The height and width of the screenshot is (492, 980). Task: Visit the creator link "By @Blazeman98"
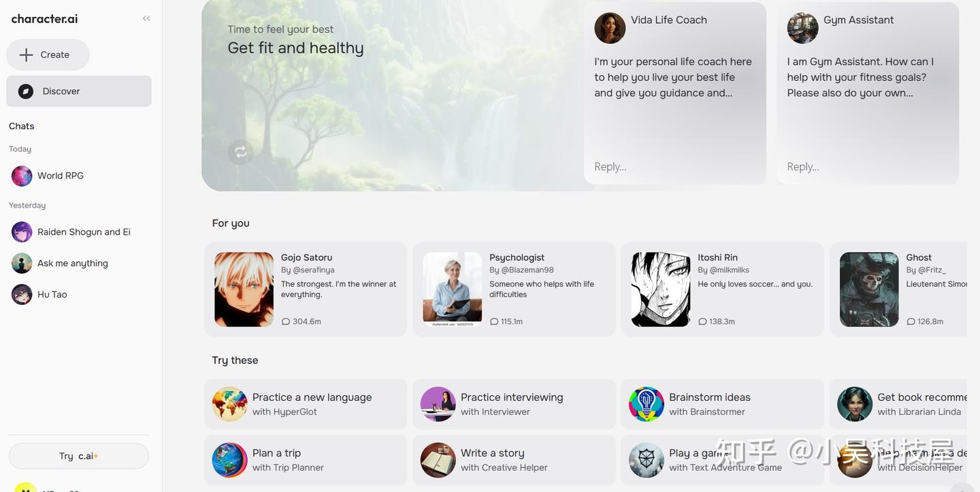click(521, 270)
